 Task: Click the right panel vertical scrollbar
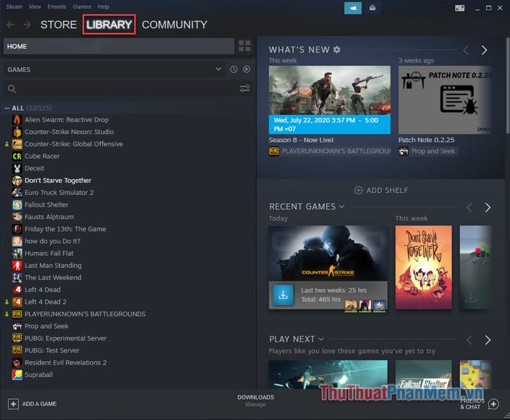(508, 85)
